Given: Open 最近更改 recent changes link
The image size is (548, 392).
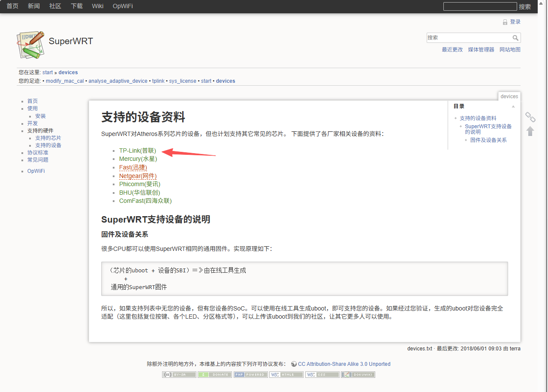Looking at the screenshot, I should coord(452,50).
